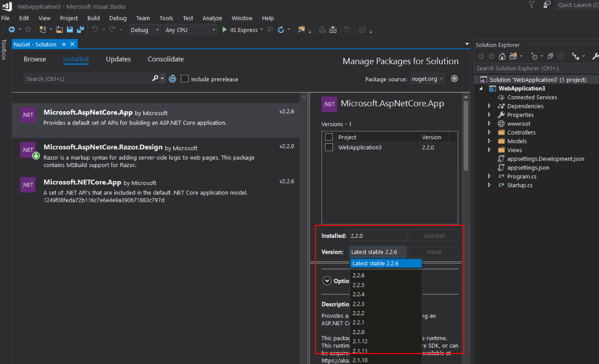Viewport: 599px width, 364px height.
Task: Pin the NuGet - Solution tab
Action: [x=64, y=44]
